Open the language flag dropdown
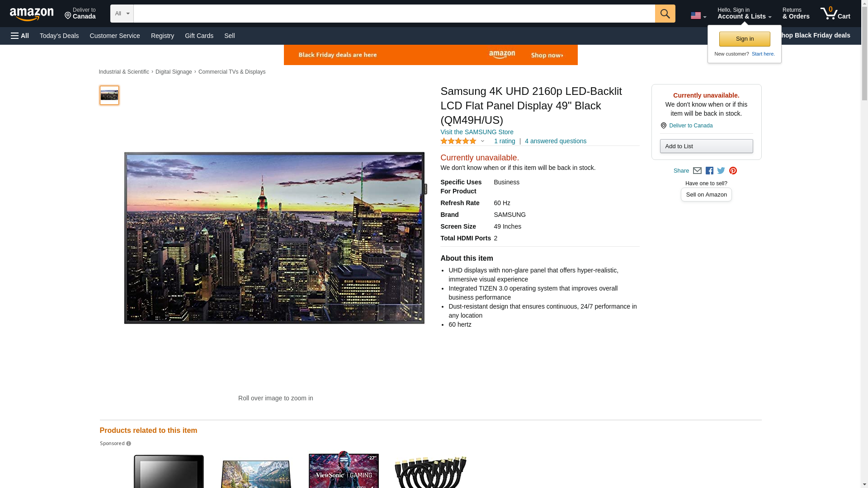This screenshot has width=868, height=488. (698, 16)
